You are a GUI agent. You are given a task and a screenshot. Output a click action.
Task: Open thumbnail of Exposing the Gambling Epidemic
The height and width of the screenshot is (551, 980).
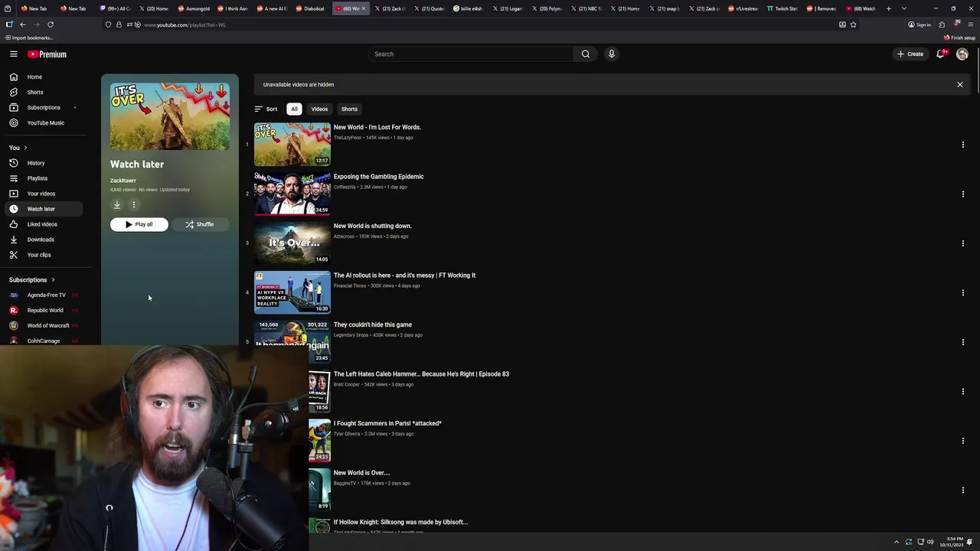click(x=292, y=194)
